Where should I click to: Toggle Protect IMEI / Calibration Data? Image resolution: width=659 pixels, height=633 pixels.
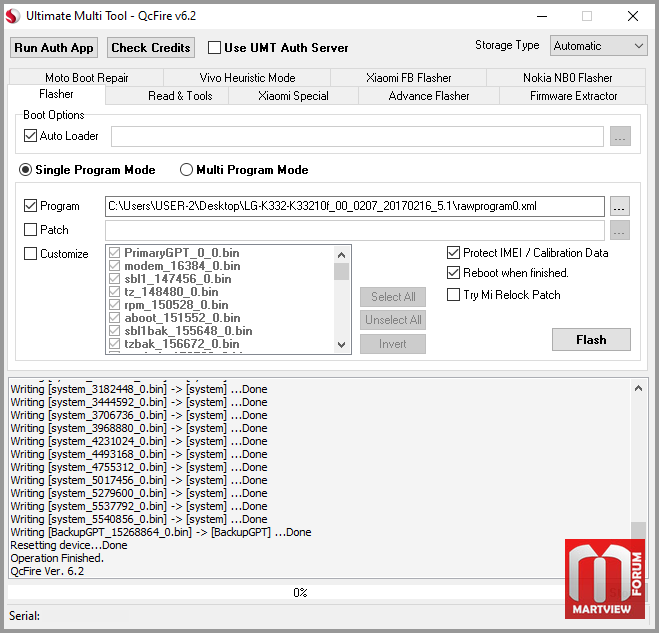pos(453,253)
